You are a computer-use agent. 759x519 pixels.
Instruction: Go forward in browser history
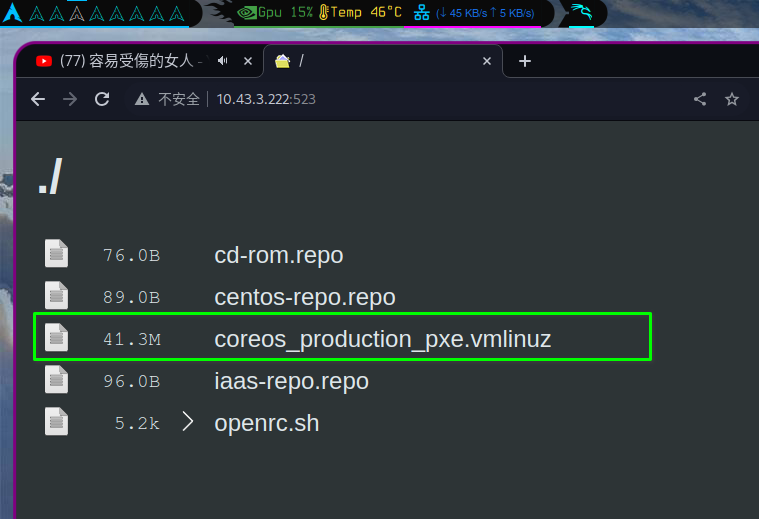(x=70, y=99)
